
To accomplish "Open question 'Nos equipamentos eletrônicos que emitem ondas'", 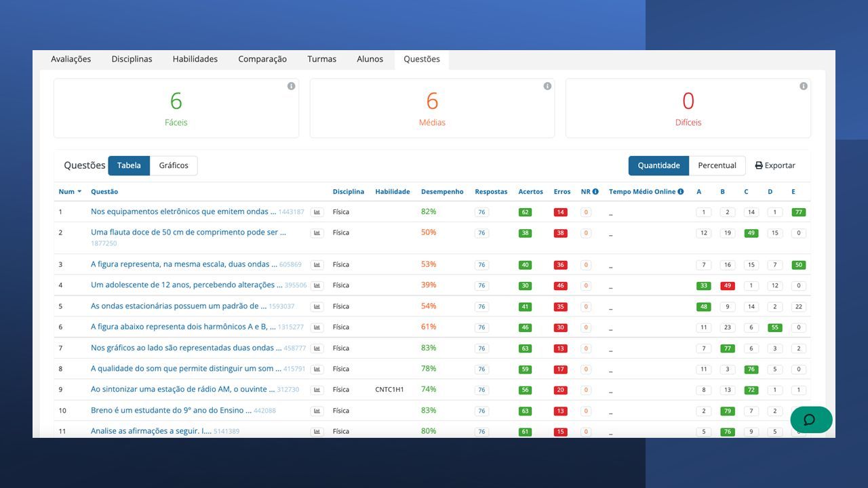I will 183,211.
